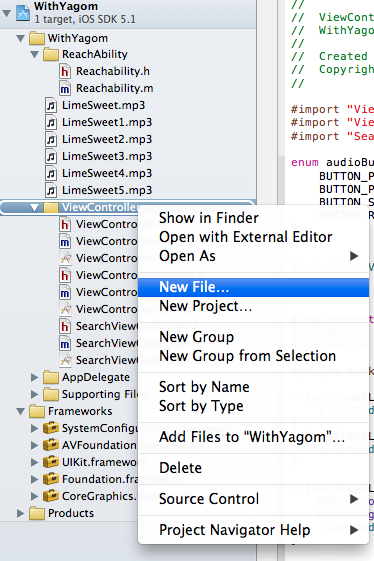Click the SystemConfiguration framework toolbox icon

tap(51, 428)
